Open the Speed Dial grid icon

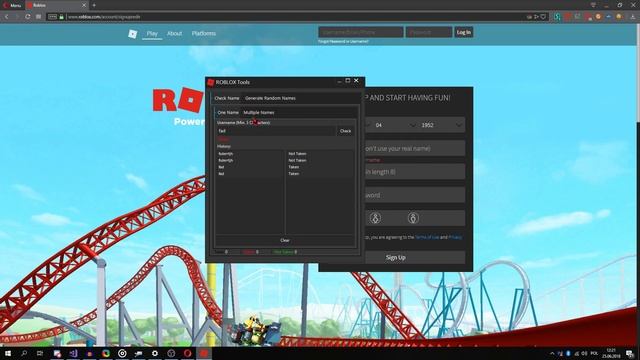click(x=38, y=17)
